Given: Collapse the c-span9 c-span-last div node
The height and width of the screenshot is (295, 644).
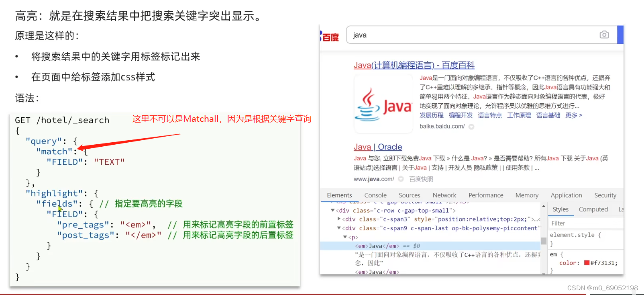Looking at the screenshot, I should (x=339, y=228).
